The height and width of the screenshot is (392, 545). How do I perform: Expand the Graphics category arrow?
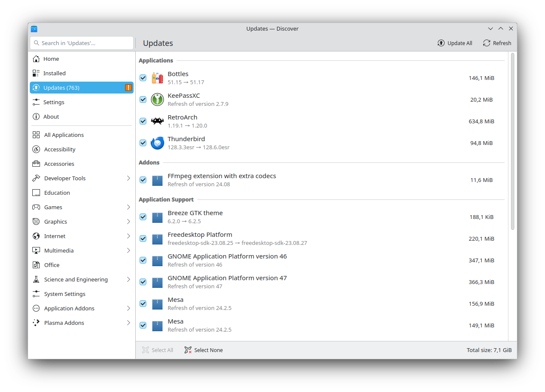pyautogui.click(x=128, y=222)
